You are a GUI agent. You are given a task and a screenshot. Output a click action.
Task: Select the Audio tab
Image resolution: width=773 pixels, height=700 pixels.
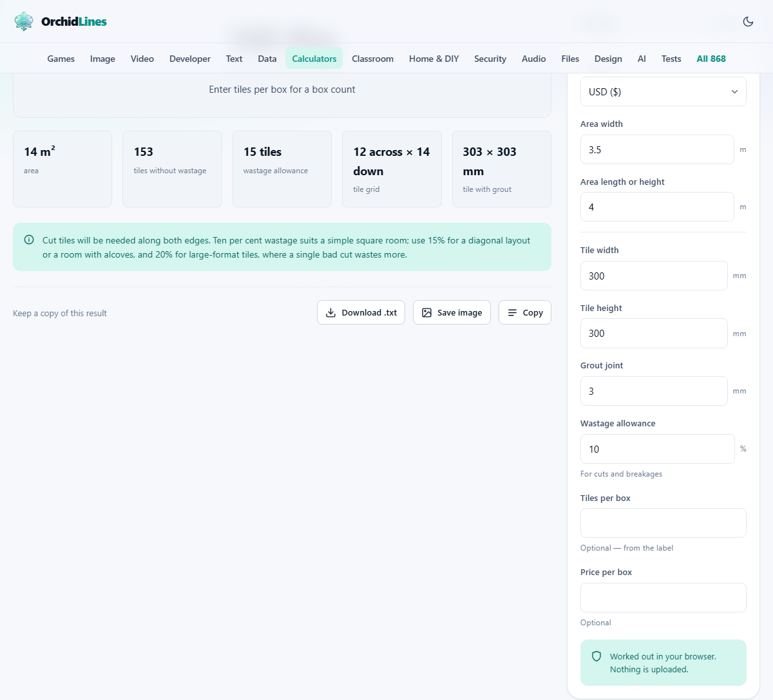coord(534,59)
